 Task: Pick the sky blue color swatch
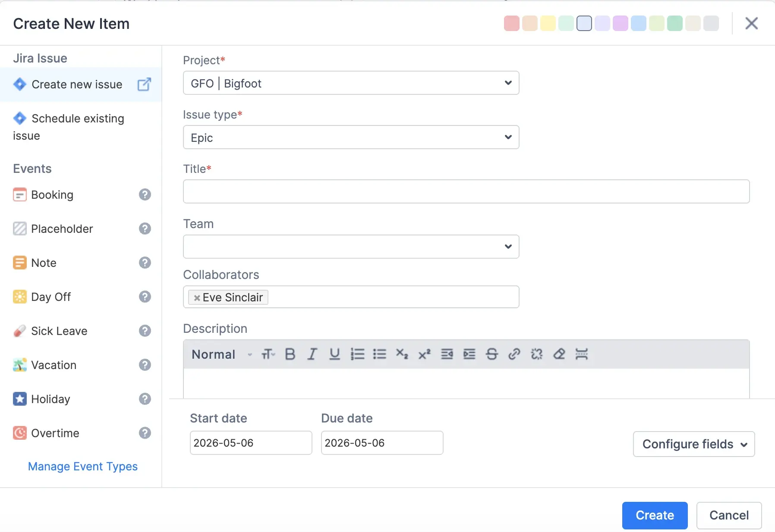(x=639, y=23)
